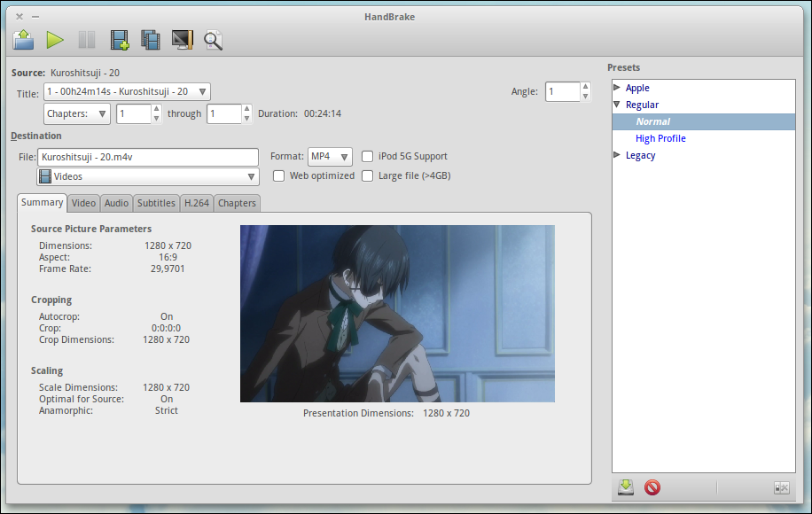Open the Chapters range type dropdown
Screen dimensions: 812x514
pos(76,113)
